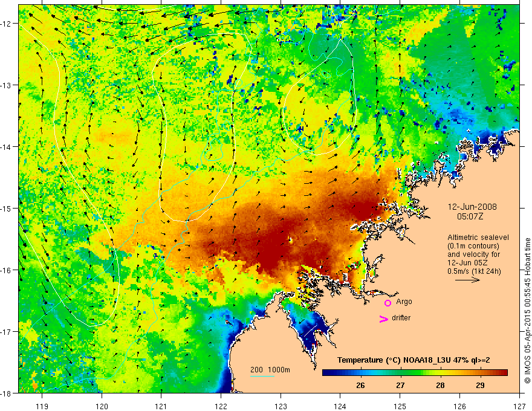
Task: Click the '(0.1m contours)' caption line
Action: pos(473,246)
